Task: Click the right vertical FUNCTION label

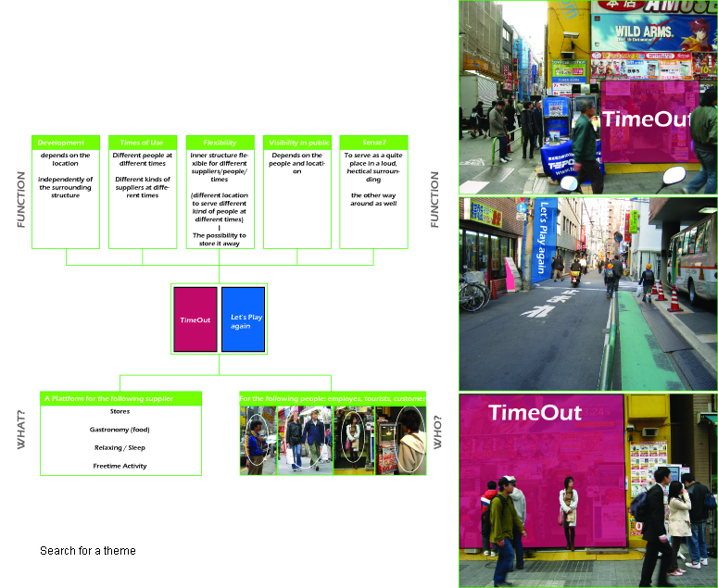Action: pyautogui.click(x=435, y=199)
